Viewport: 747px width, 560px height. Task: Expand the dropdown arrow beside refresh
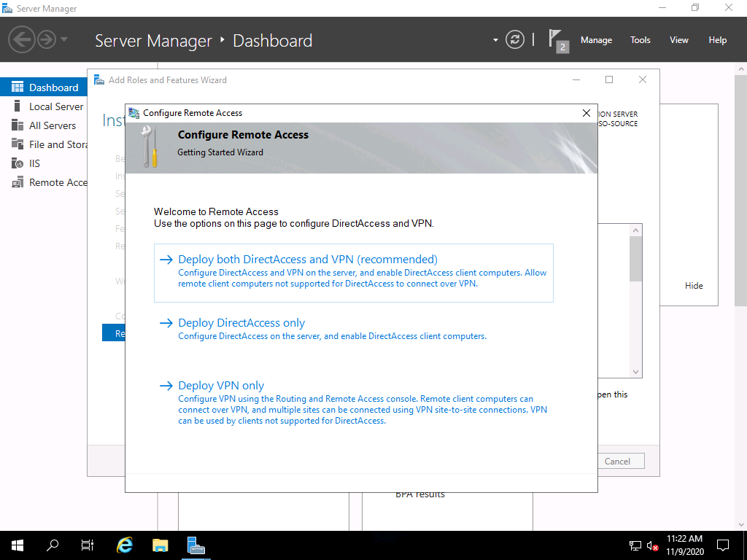pyautogui.click(x=496, y=40)
